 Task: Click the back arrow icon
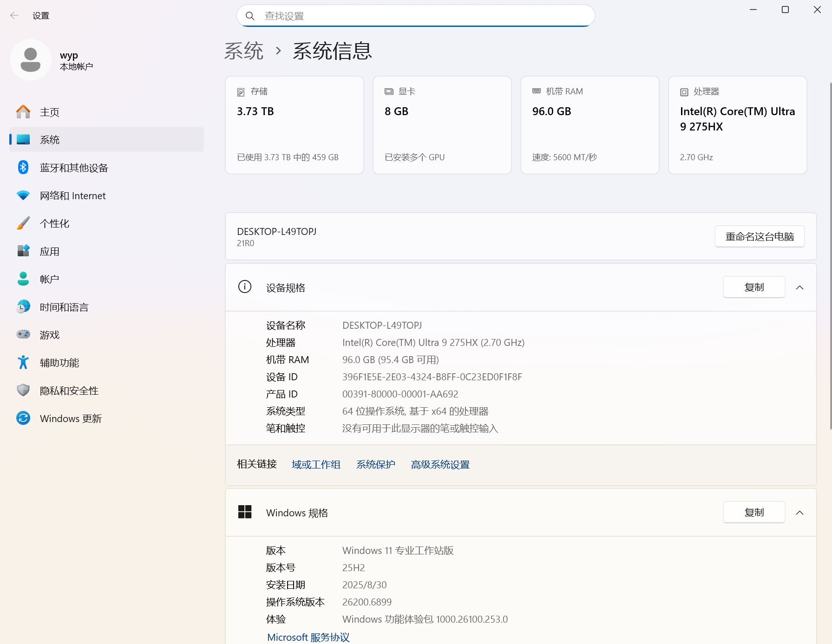click(x=14, y=16)
